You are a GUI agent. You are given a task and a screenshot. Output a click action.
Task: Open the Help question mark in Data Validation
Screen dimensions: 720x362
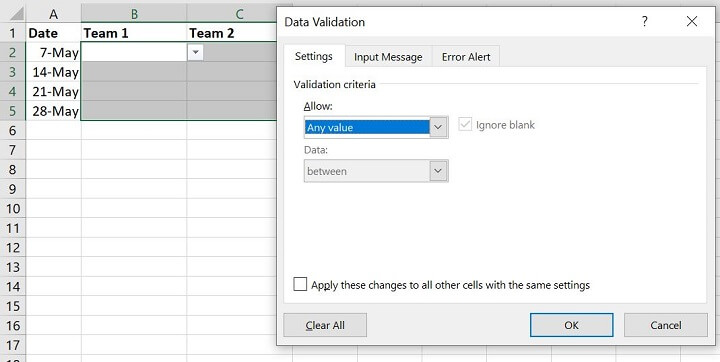[645, 21]
